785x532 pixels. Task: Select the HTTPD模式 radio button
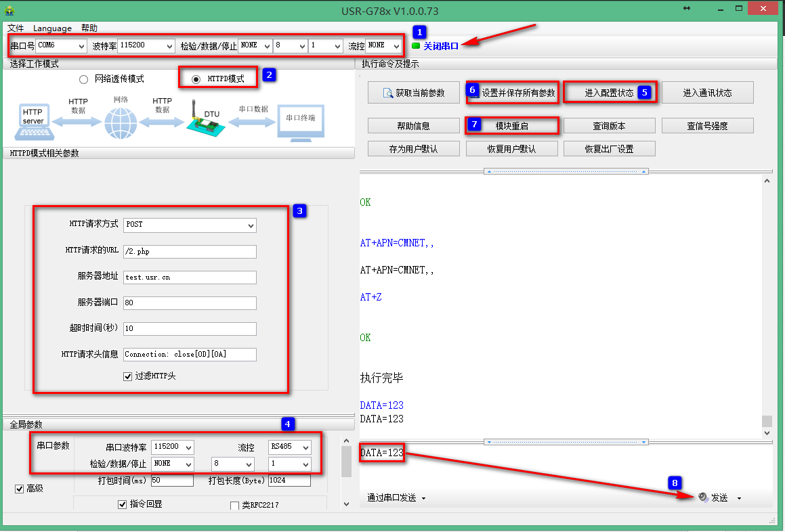click(x=196, y=79)
